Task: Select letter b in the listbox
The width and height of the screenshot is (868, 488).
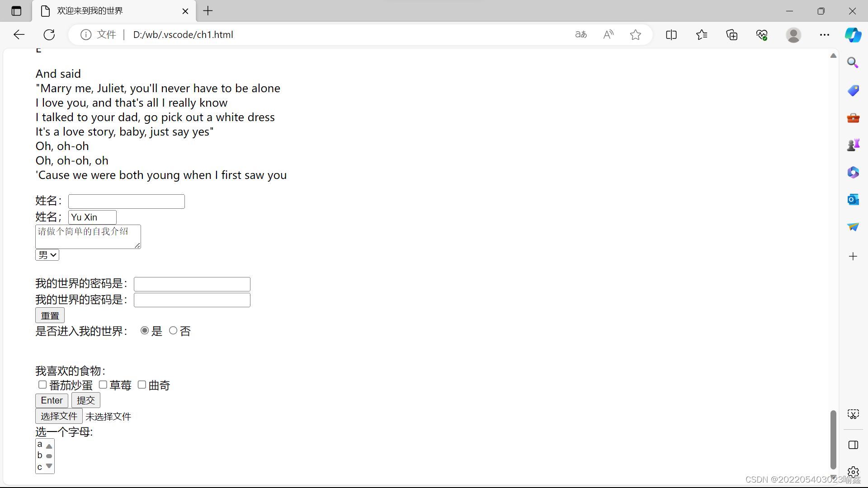Action: click(x=40, y=455)
